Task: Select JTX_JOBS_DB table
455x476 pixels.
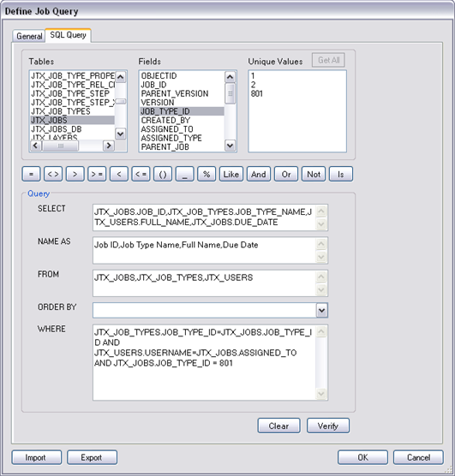Action: click(72, 129)
